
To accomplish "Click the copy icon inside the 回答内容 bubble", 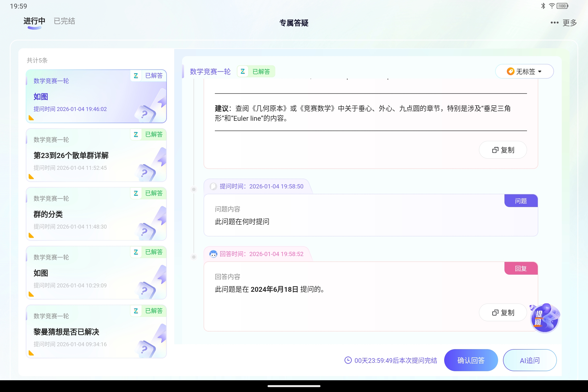I will [x=495, y=313].
